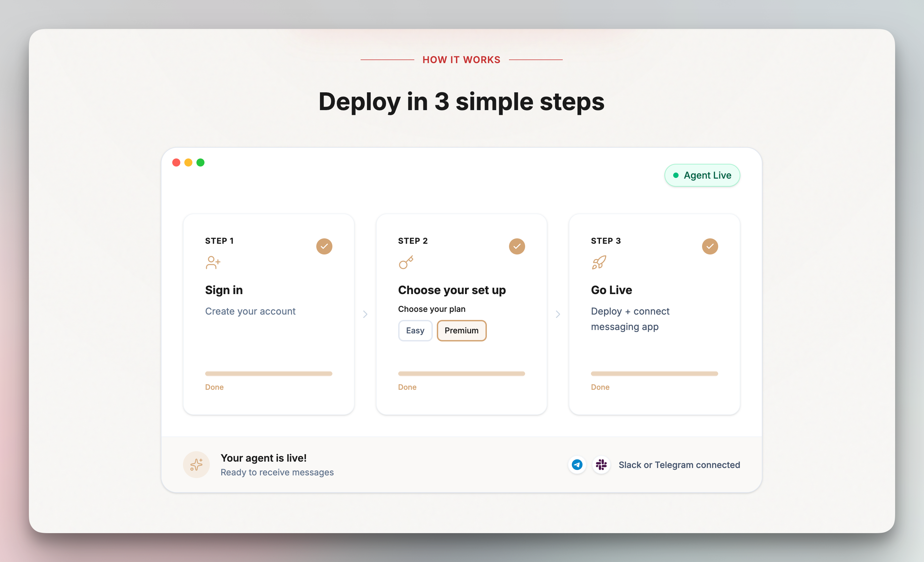Click the Step 3 progress bar

pos(654,373)
